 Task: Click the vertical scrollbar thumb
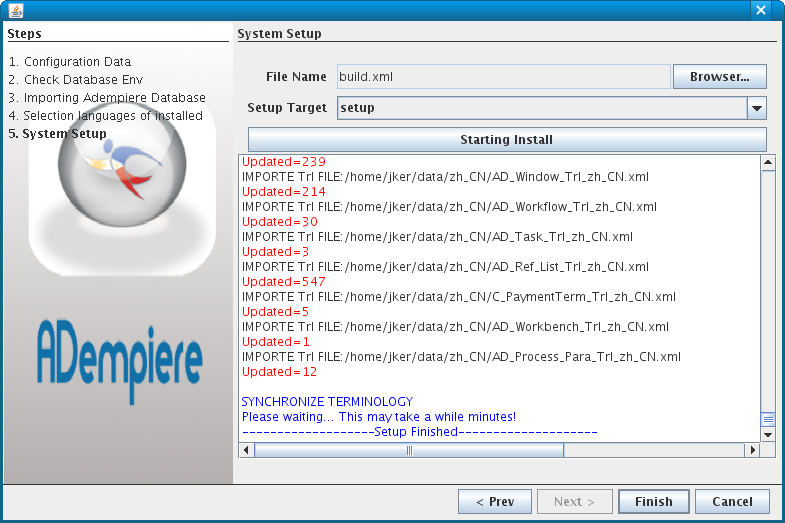point(768,419)
